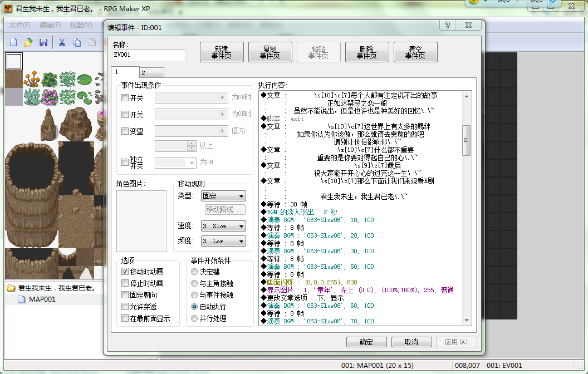Viewport: 588px width, 374px height.
Task: Open the 速度 speed dropdown
Action: (x=223, y=226)
